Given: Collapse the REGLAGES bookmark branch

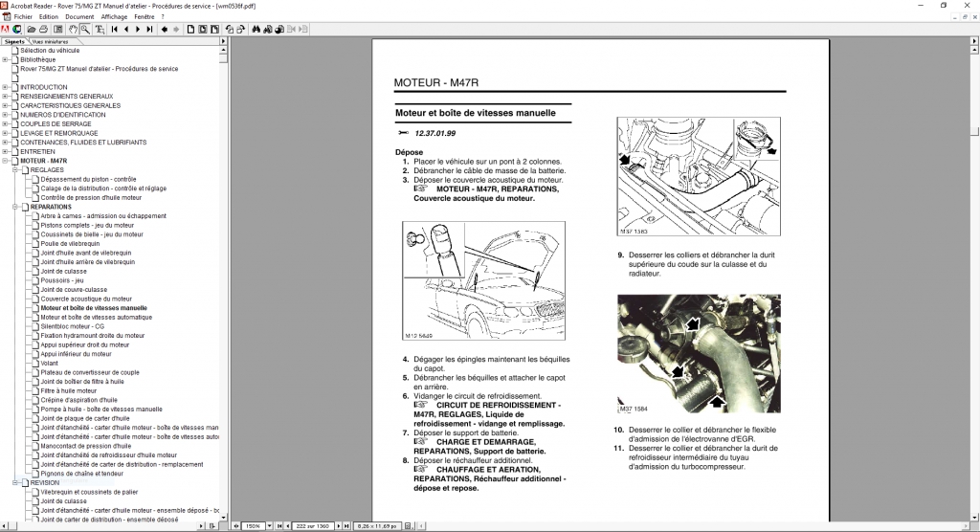Looking at the screenshot, I should tap(15, 170).
